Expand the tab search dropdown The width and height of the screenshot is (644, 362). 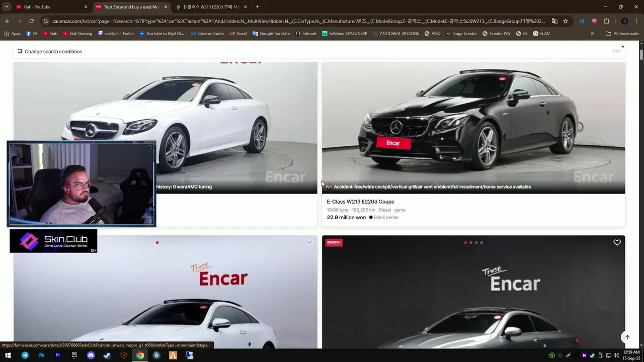point(7,7)
